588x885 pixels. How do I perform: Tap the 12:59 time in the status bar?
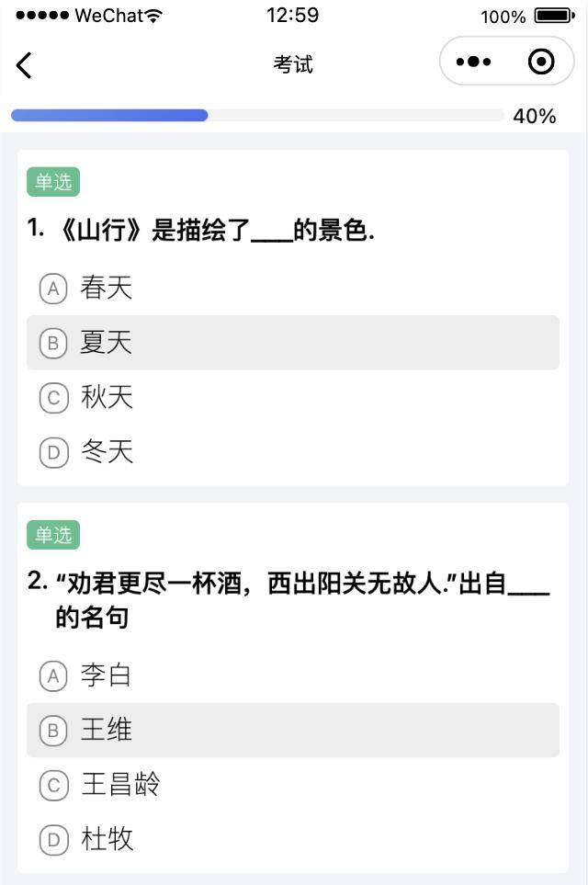293,15
